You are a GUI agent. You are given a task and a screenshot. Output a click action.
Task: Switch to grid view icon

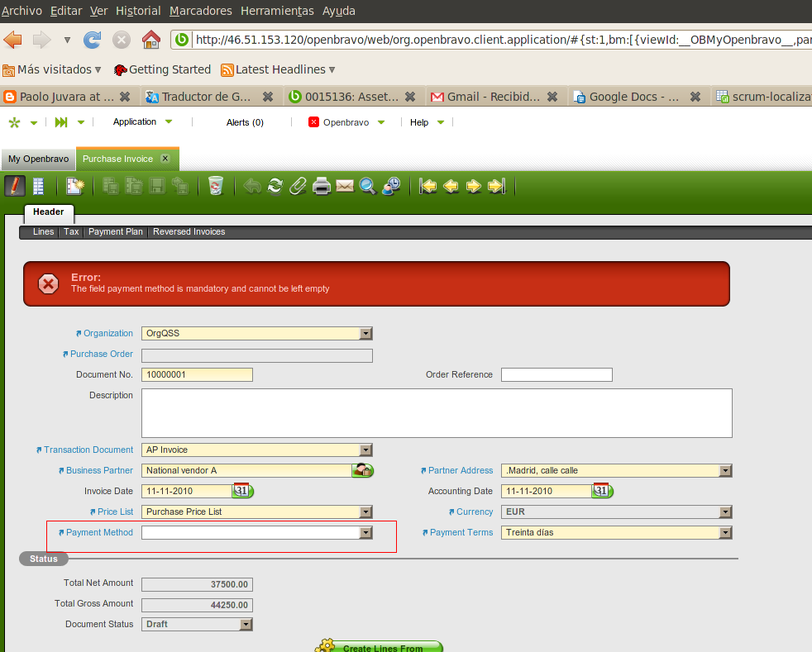coord(38,186)
